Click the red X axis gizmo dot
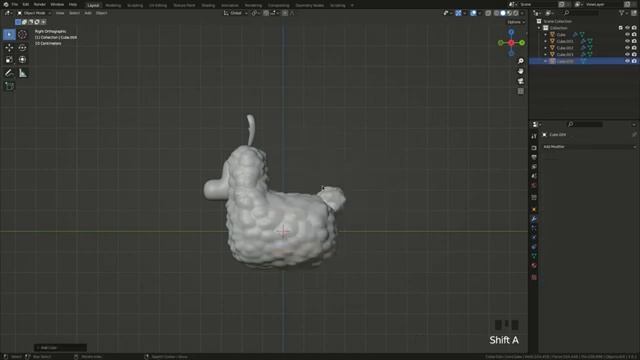This screenshot has height=360, width=640. [x=511, y=43]
